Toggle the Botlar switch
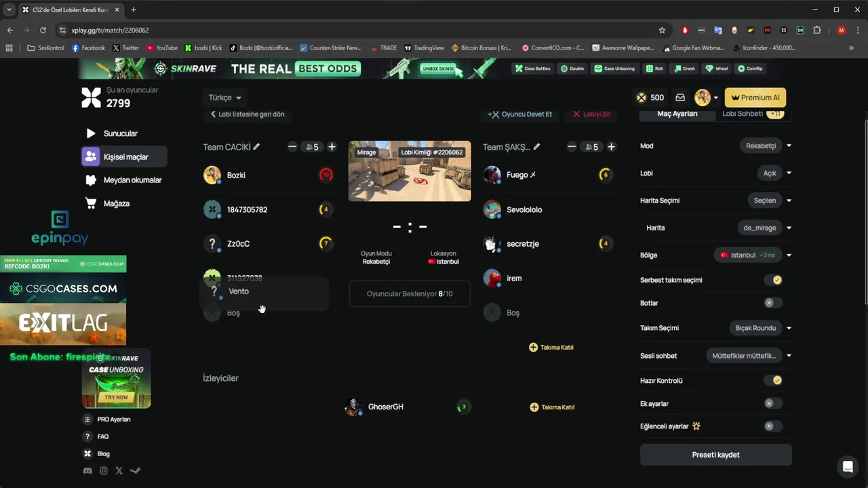The height and width of the screenshot is (488, 868). point(773,303)
